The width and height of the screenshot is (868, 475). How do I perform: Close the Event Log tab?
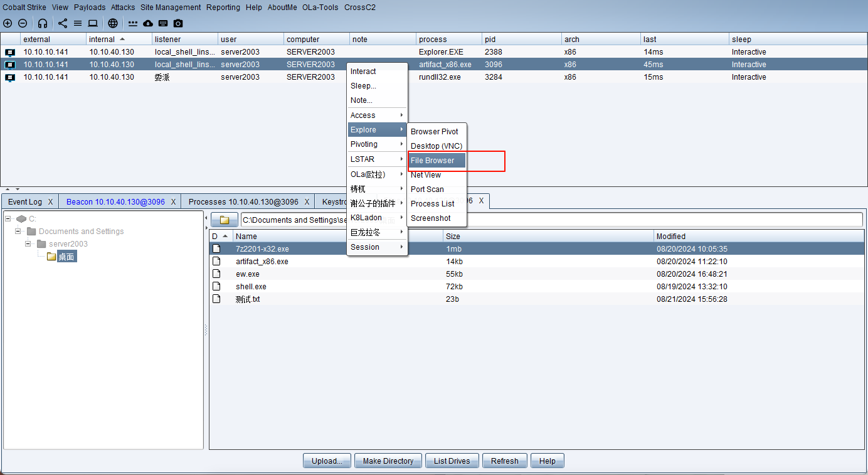50,201
